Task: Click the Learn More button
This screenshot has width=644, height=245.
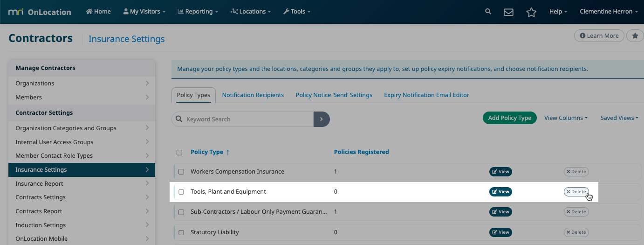Action: tap(599, 35)
